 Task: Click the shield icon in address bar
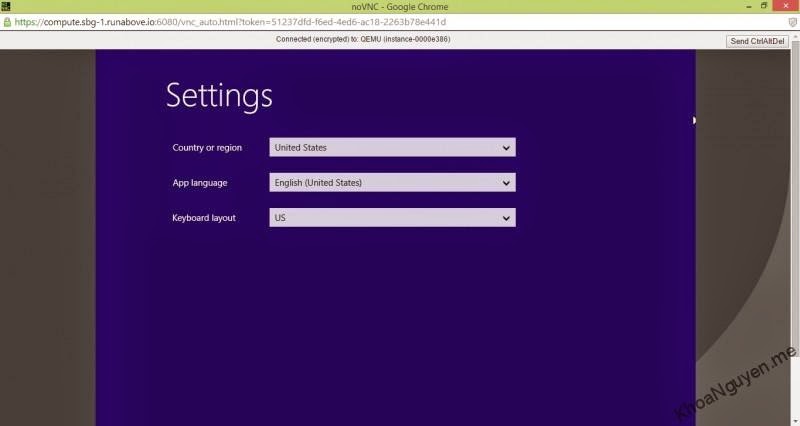(x=792, y=22)
